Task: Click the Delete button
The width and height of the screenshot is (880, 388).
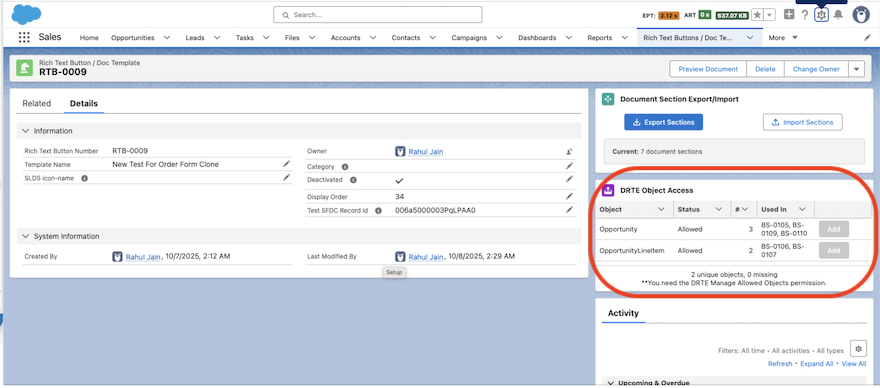Action: tap(765, 69)
